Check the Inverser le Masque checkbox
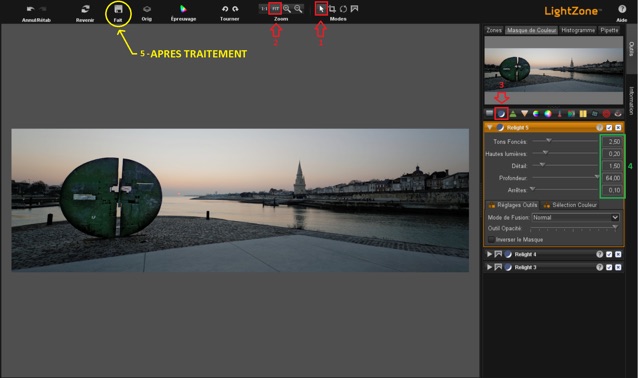Screen dimensions: 638x378 [x=492, y=240]
